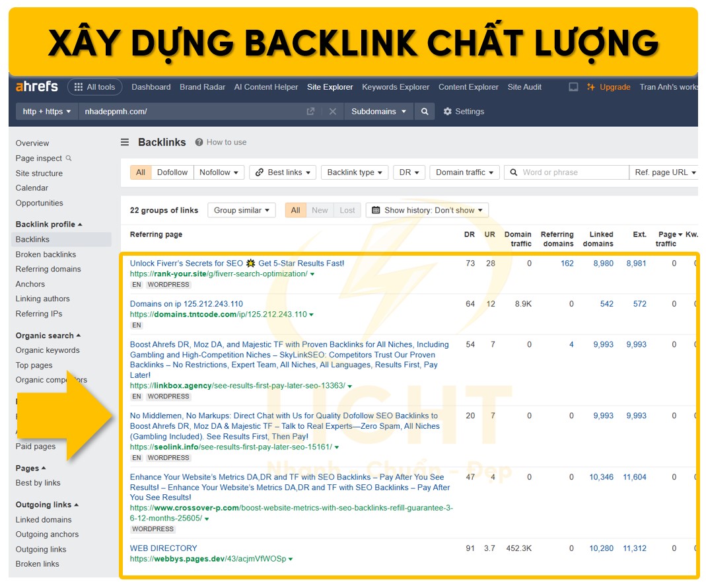The height and width of the screenshot is (588, 706).
Task: Click the Best links link icon filter
Action: point(260,172)
